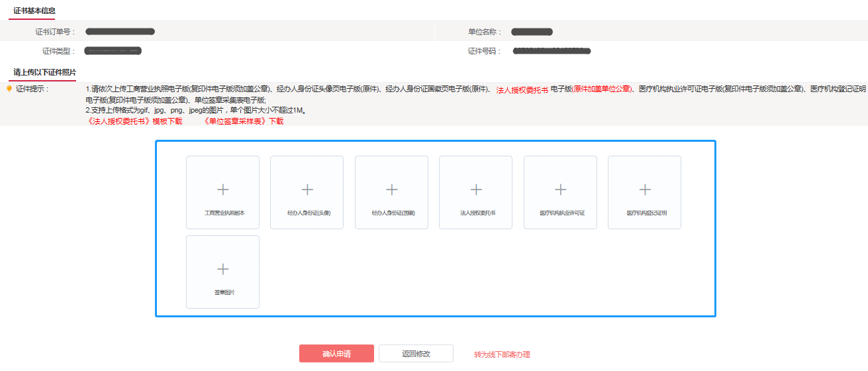Add 医疗机构执业许可证 image via plus

560,190
